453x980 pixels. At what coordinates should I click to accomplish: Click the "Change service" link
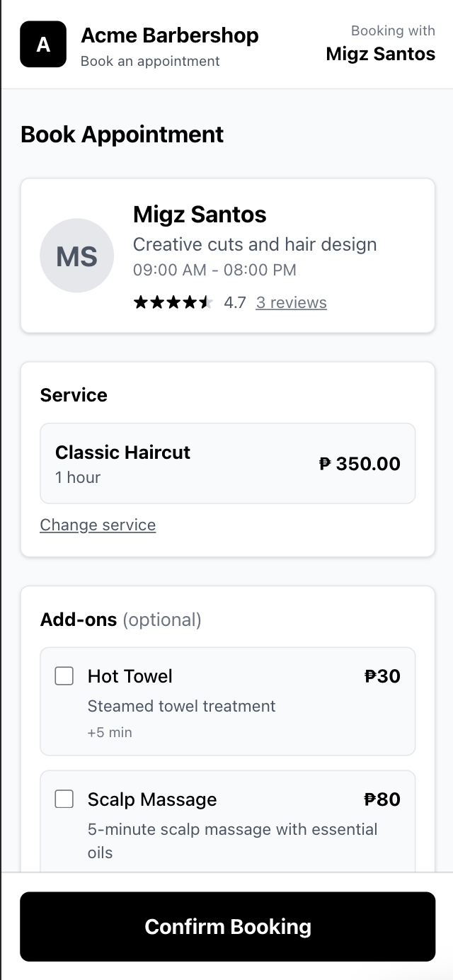pos(98,525)
